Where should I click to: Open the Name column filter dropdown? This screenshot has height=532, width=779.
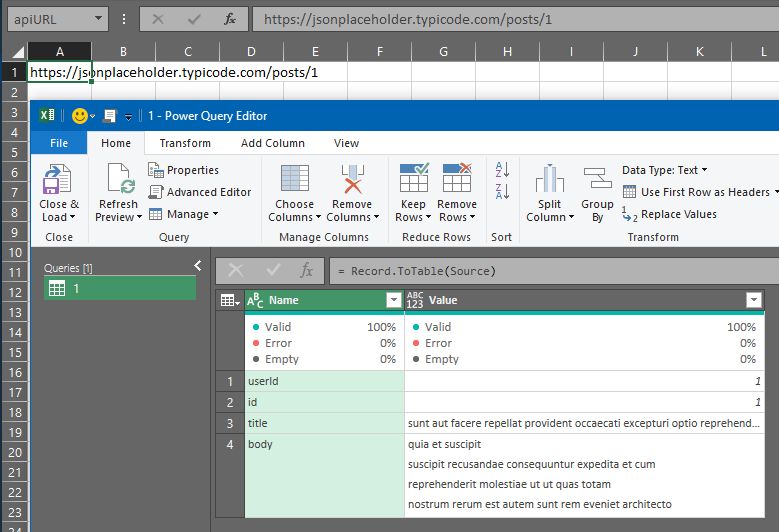click(x=393, y=300)
